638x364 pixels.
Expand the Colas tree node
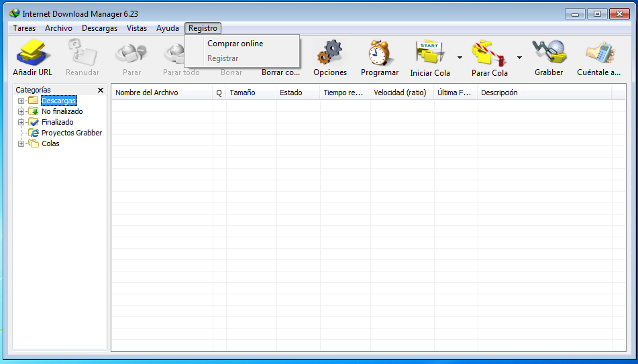21,143
